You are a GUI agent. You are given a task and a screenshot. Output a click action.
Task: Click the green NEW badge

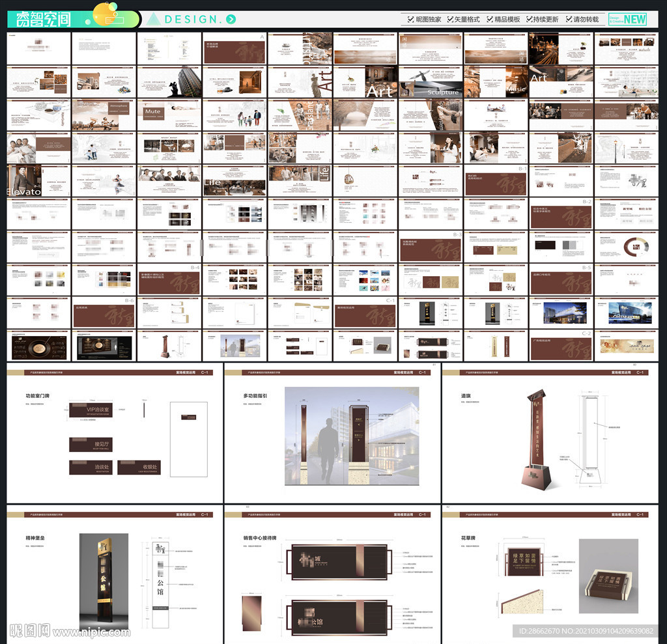634,19
